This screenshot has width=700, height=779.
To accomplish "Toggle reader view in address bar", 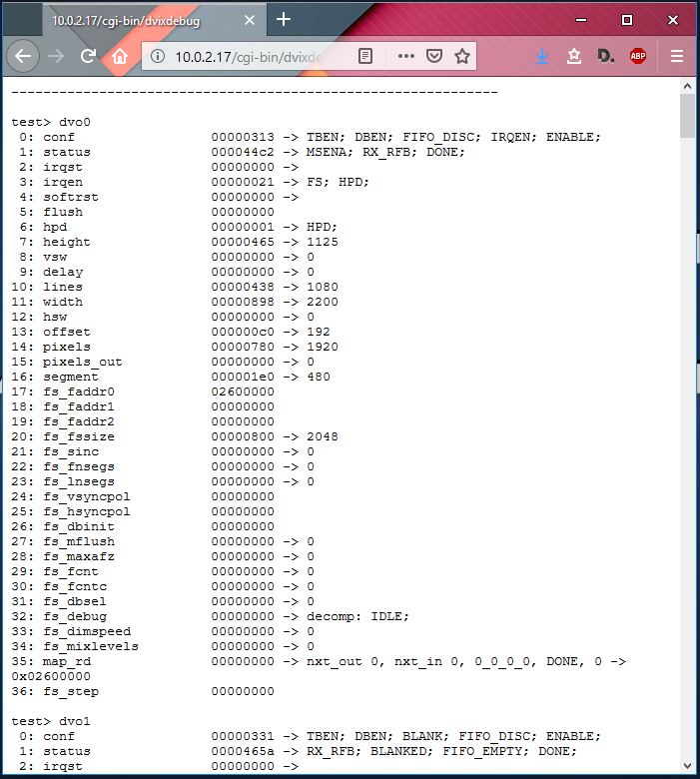I will [365, 56].
